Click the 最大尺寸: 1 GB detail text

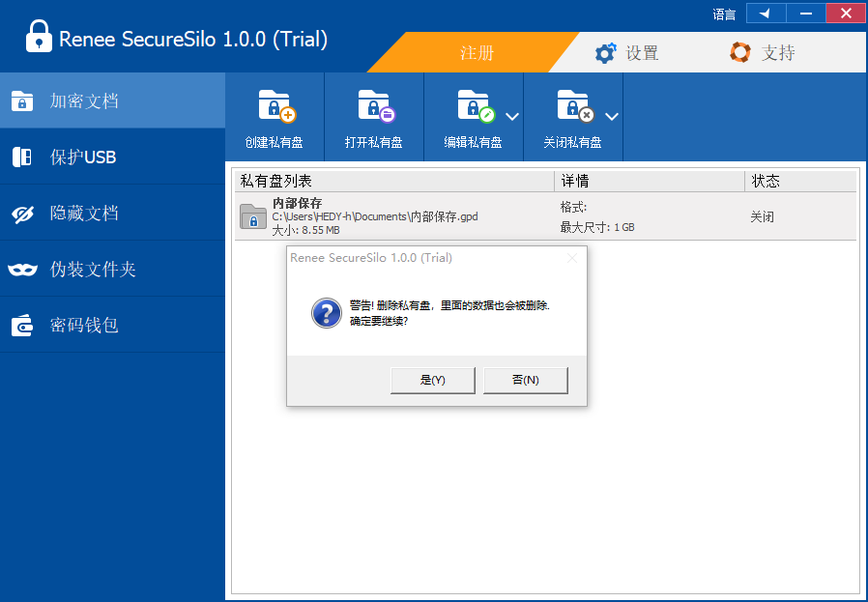pyautogui.click(x=597, y=227)
